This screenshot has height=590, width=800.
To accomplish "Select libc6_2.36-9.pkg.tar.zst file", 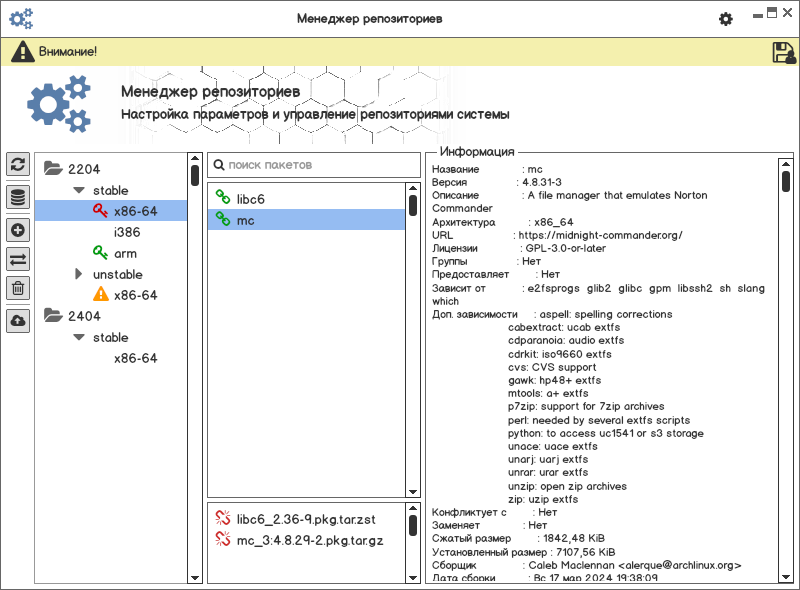I will pos(306,520).
